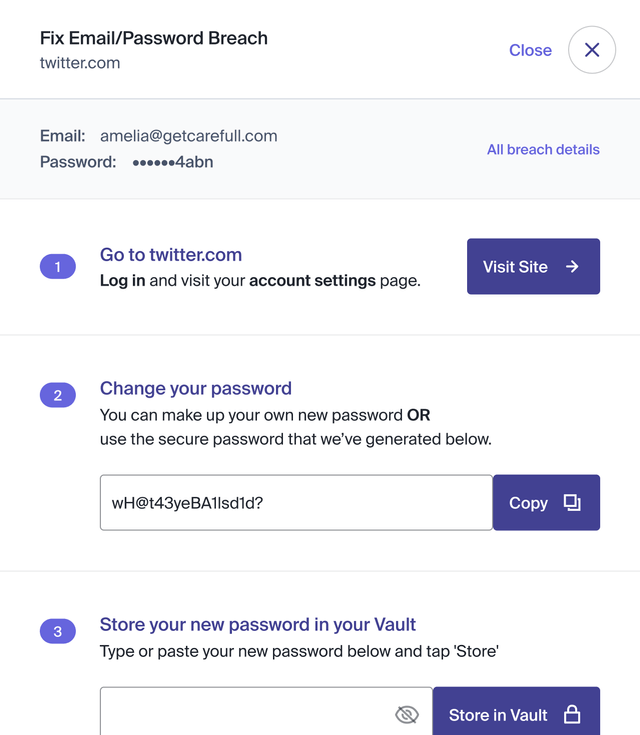Click the "Change your password" heading
The width and height of the screenshot is (640, 735).
pyautogui.click(x=196, y=389)
